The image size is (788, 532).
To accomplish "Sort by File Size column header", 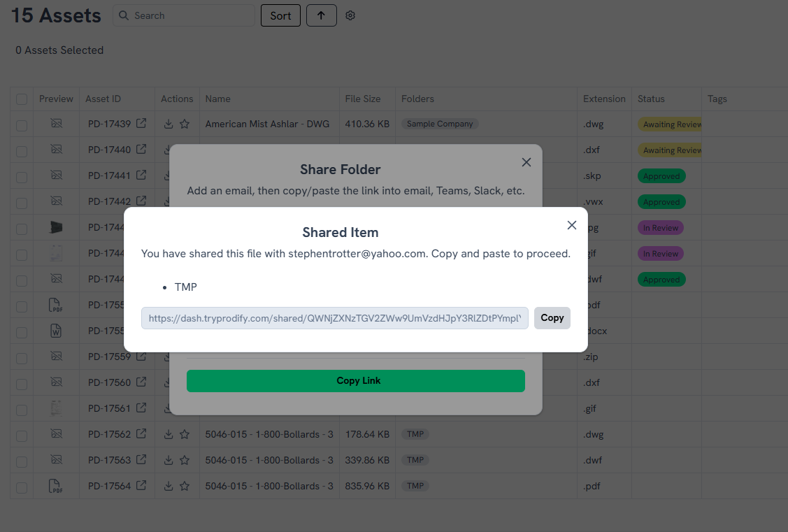I will (363, 99).
